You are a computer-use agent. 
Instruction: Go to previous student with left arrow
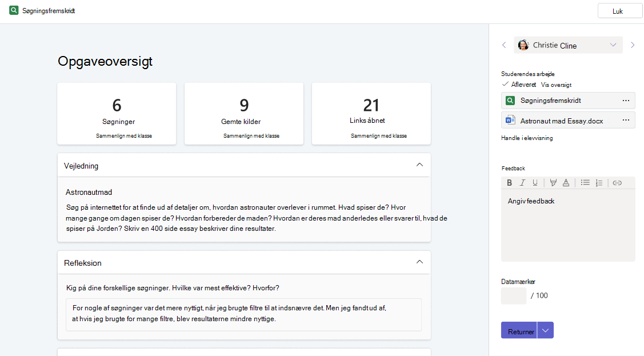tap(504, 45)
